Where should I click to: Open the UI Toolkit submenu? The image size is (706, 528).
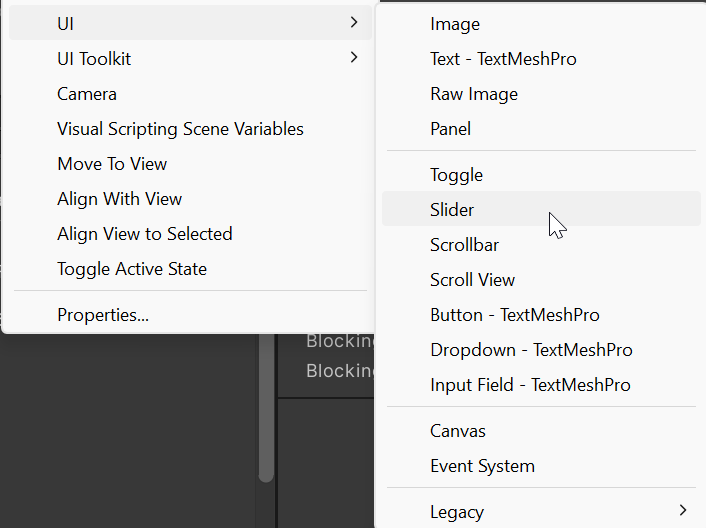tap(190, 59)
